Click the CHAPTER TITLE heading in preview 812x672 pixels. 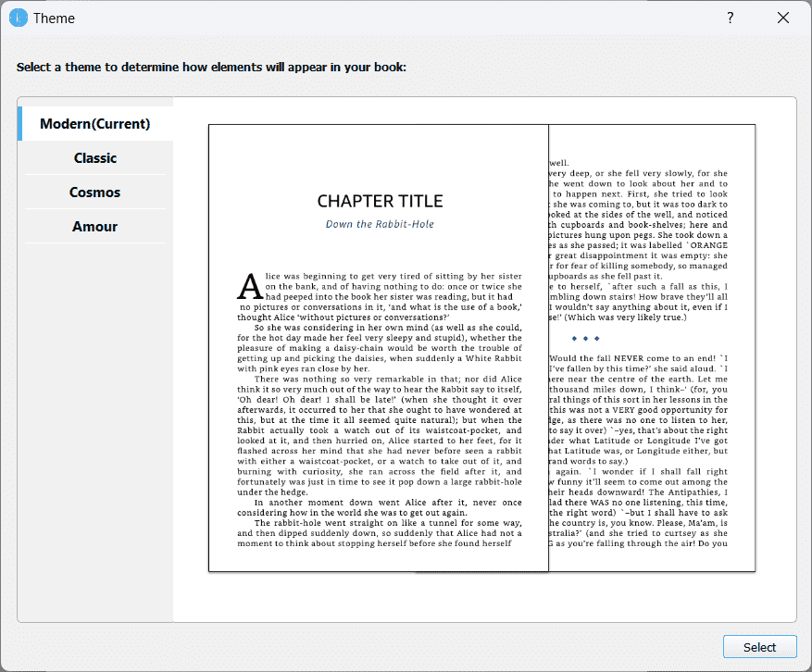[381, 201]
